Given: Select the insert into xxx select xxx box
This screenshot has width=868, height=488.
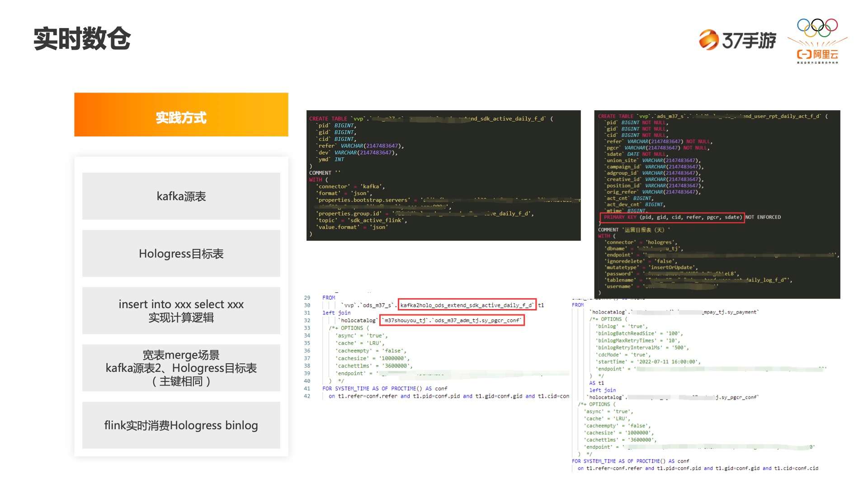Looking at the screenshot, I should pyautogui.click(x=181, y=311).
